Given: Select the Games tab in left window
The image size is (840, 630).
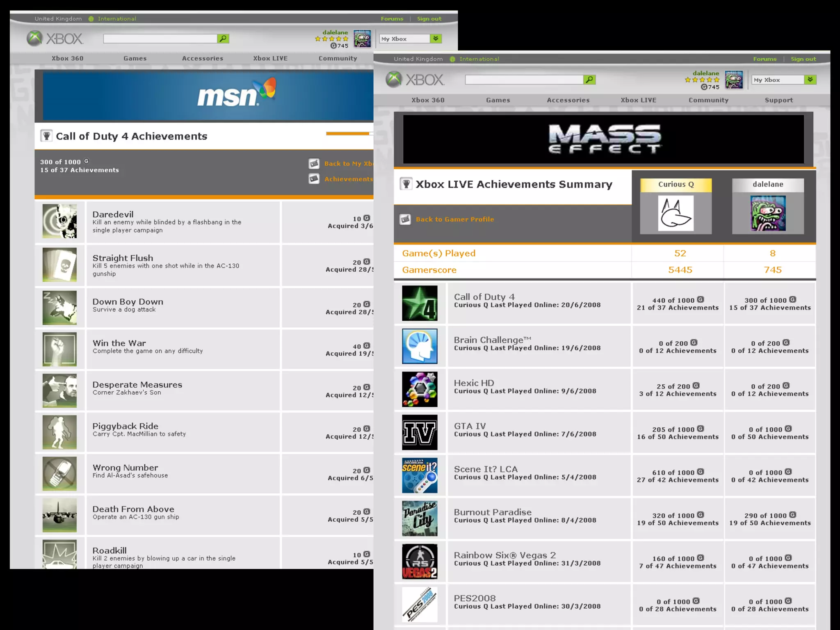Looking at the screenshot, I should point(135,58).
